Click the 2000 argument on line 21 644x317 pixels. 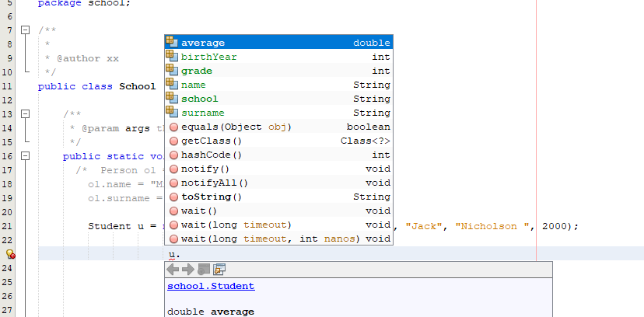pyautogui.click(x=555, y=226)
